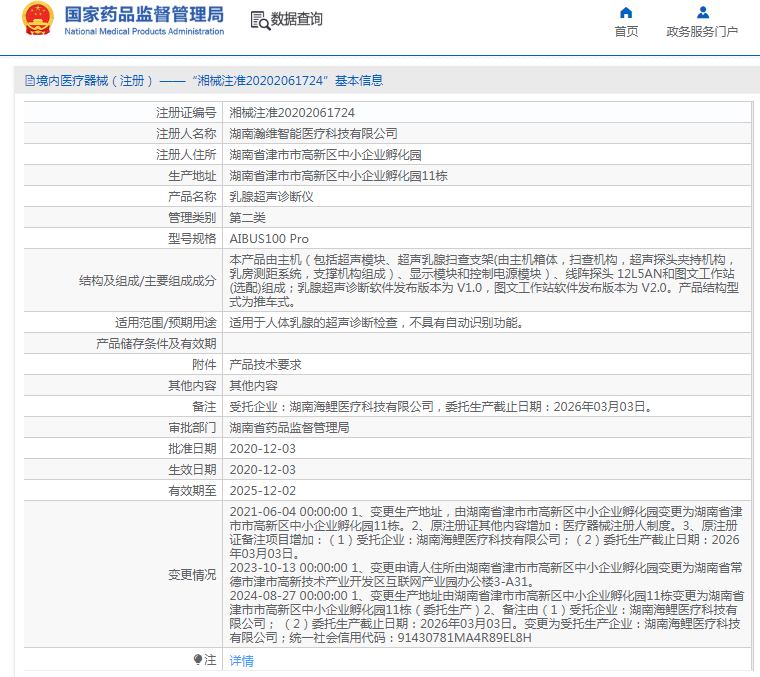
Task: Click the 批准日期 label
Action: 192,449
